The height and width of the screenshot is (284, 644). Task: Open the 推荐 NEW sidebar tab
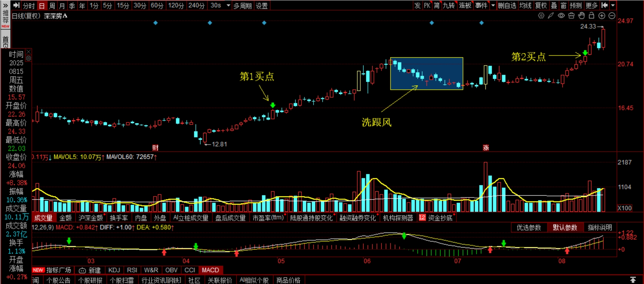pyautogui.click(x=5, y=19)
